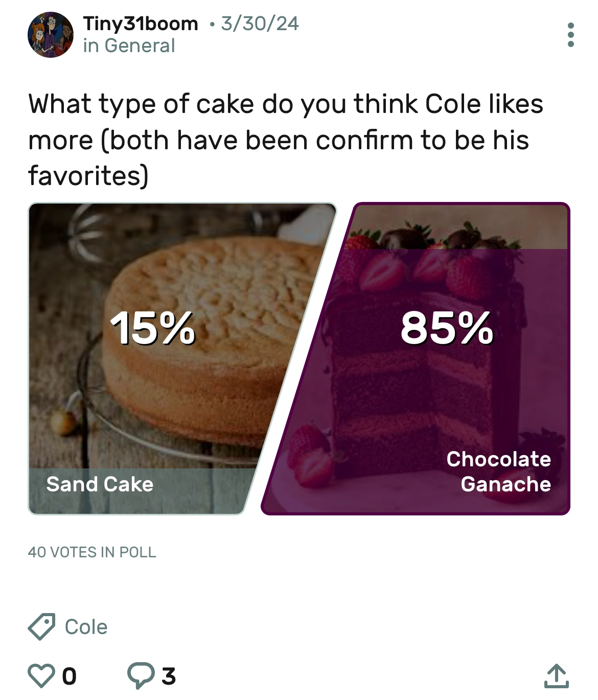Click Tiny31boom's profile avatar
The height and width of the screenshot is (700, 598).
coord(51,34)
